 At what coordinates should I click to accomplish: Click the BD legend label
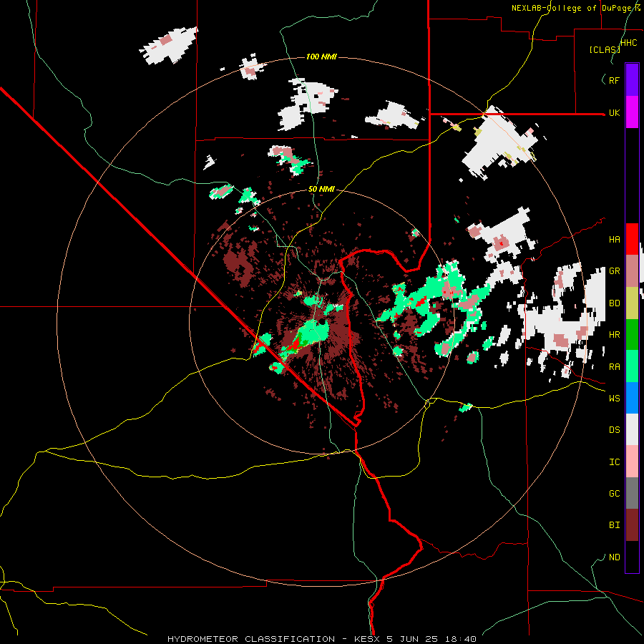pos(614,303)
